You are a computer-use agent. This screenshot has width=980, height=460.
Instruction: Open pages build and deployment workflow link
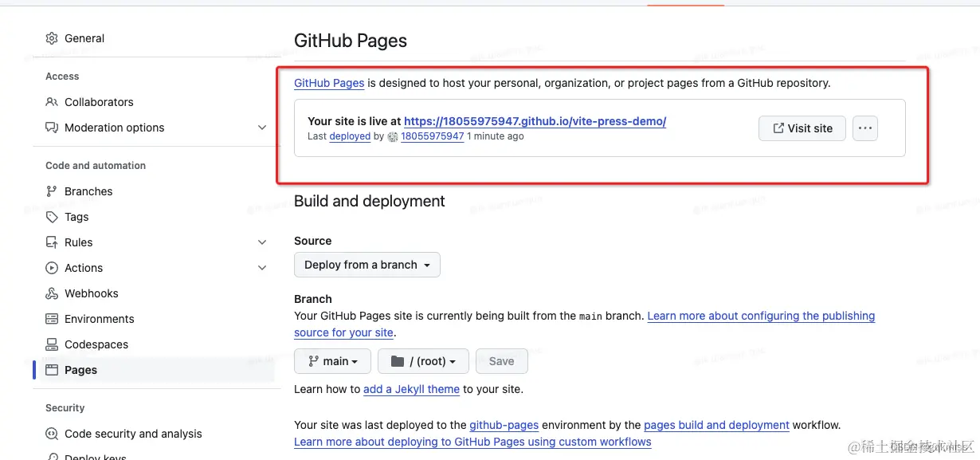pyautogui.click(x=716, y=425)
